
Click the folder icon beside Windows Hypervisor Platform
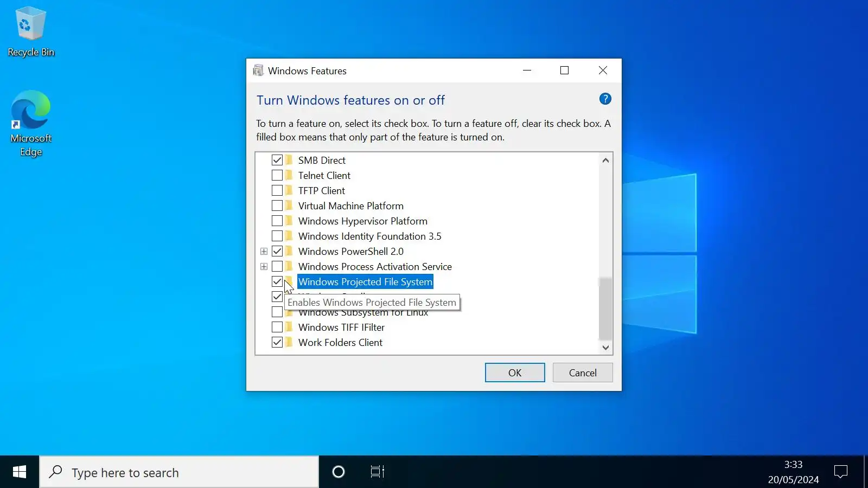(x=289, y=221)
